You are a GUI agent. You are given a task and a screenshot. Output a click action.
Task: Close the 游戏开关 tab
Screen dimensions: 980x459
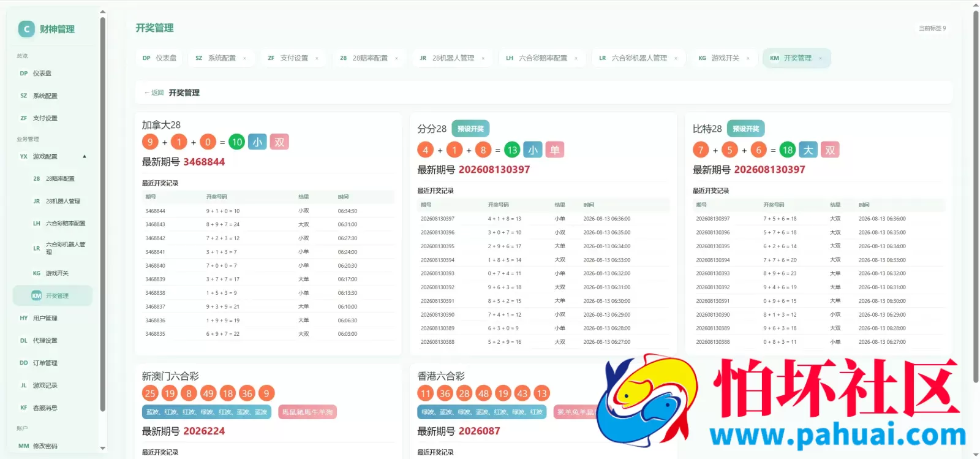click(748, 58)
